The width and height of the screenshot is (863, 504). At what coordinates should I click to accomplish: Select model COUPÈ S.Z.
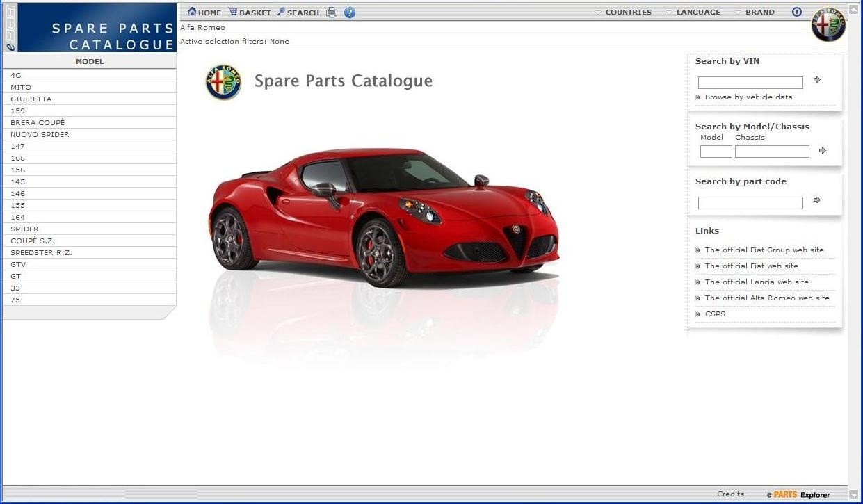pyautogui.click(x=89, y=241)
